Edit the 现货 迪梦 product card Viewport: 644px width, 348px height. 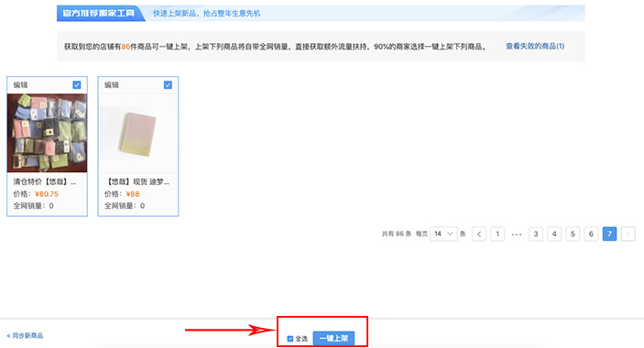pos(112,85)
